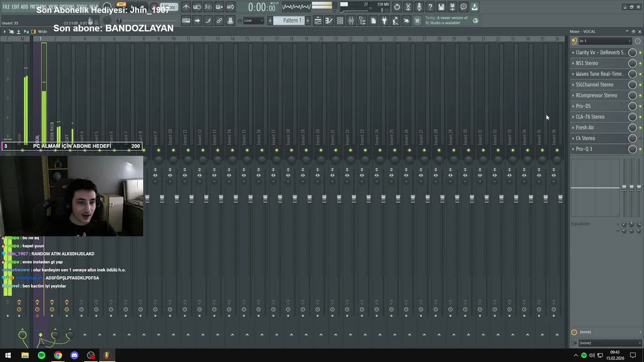644x362 pixels.
Task: Disable the Waves Tune Real-Time slot light
Action: 640,74
